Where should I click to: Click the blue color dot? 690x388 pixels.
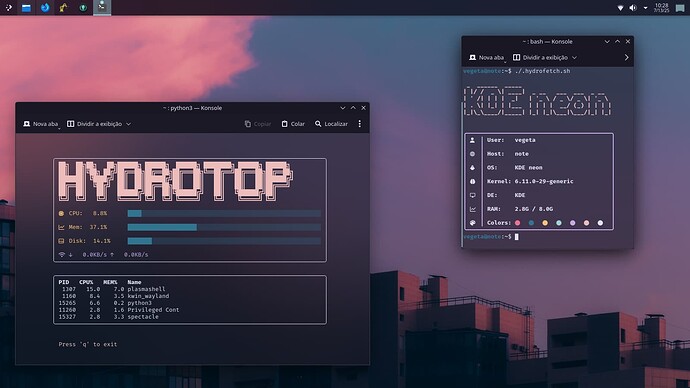click(x=531, y=223)
